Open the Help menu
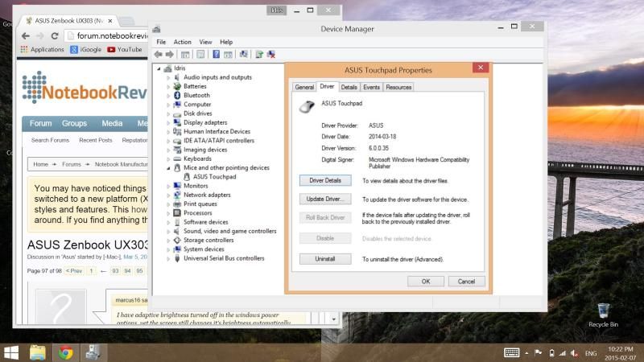The width and height of the screenshot is (644, 362). [x=226, y=42]
